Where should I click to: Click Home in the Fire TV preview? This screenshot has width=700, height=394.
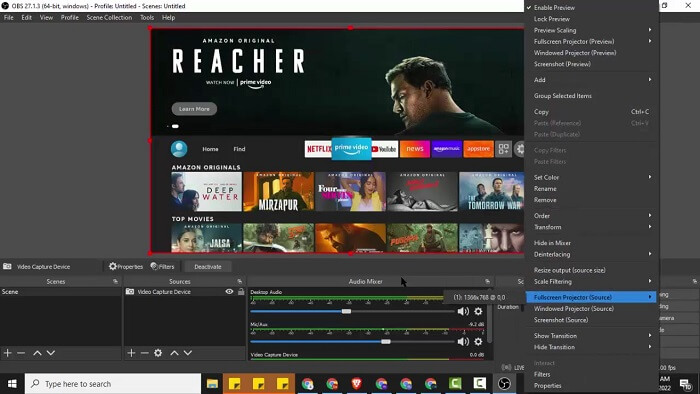[210, 149]
